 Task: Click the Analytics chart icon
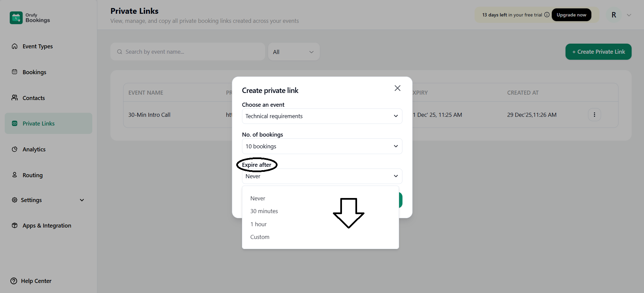pos(15,149)
